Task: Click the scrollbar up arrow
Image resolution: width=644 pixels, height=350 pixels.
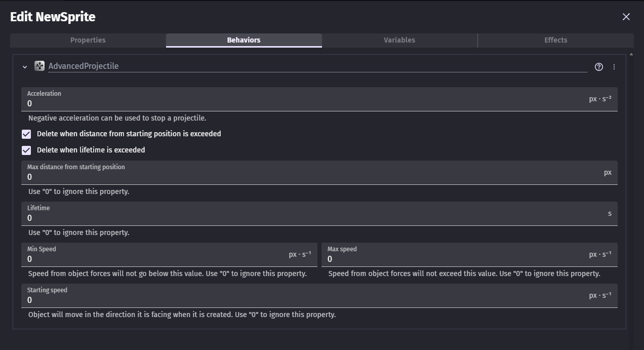Action: pos(631,54)
